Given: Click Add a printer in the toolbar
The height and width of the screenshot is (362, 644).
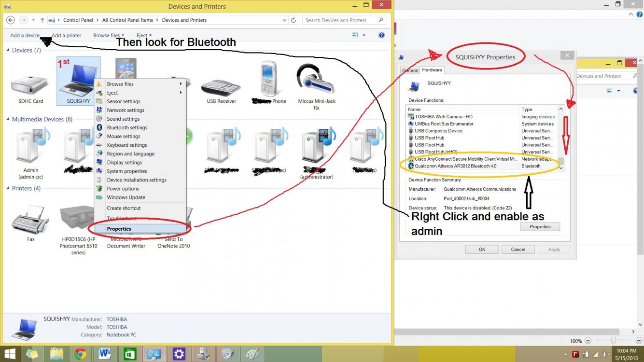Looking at the screenshot, I should coord(67,35).
